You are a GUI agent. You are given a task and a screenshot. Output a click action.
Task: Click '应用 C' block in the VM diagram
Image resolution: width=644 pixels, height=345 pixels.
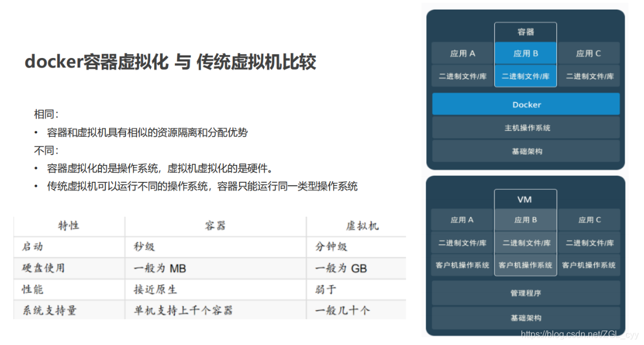pos(589,220)
